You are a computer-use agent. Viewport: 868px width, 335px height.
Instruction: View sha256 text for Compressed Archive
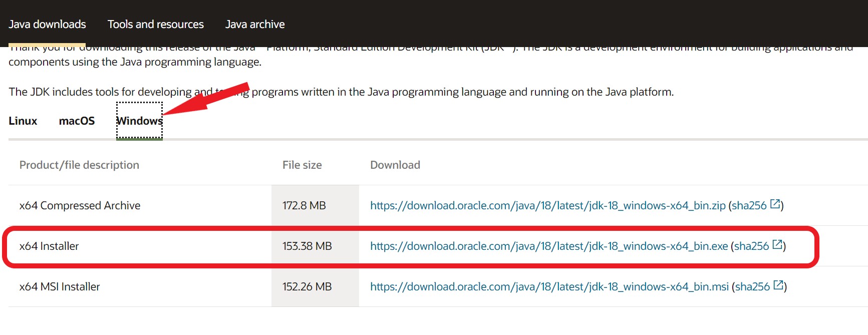click(749, 205)
